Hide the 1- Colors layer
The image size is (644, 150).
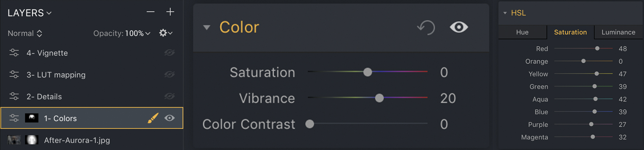pyautogui.click(x=169, y=118)
